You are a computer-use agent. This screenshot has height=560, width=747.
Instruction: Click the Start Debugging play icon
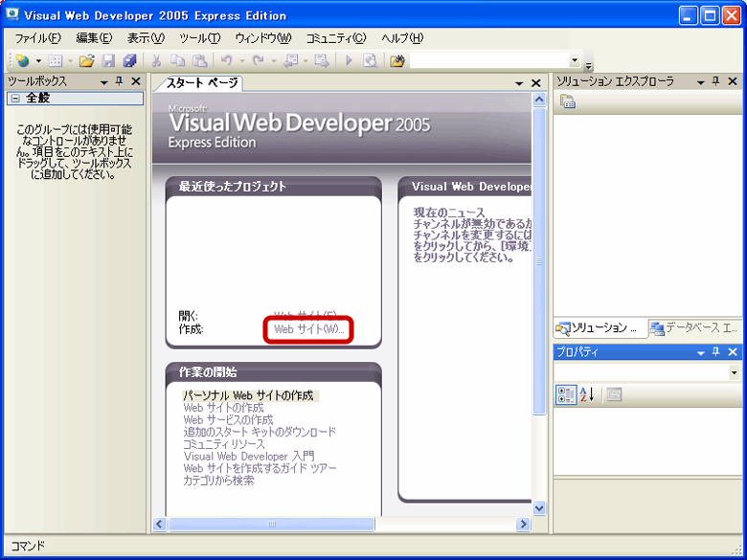(x=349, y=61)
